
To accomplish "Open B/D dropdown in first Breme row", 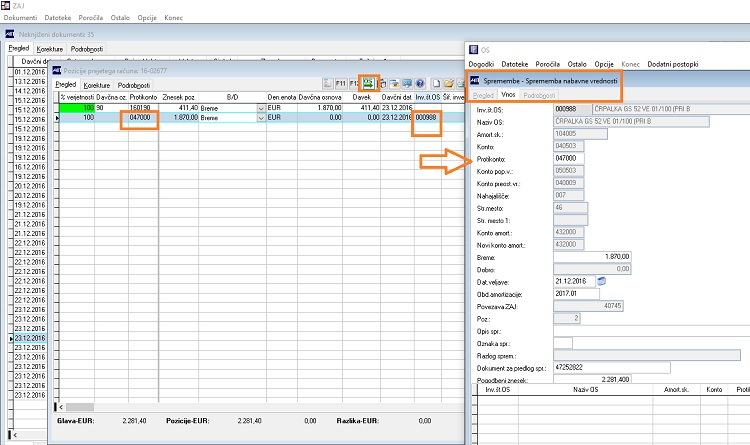I will pos(262,107).
